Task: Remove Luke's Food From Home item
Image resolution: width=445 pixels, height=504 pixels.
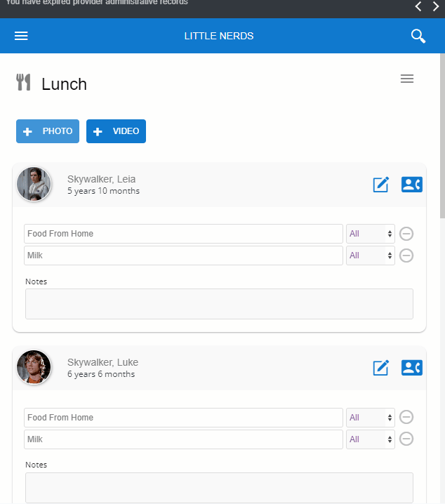Action: point(406,417)
